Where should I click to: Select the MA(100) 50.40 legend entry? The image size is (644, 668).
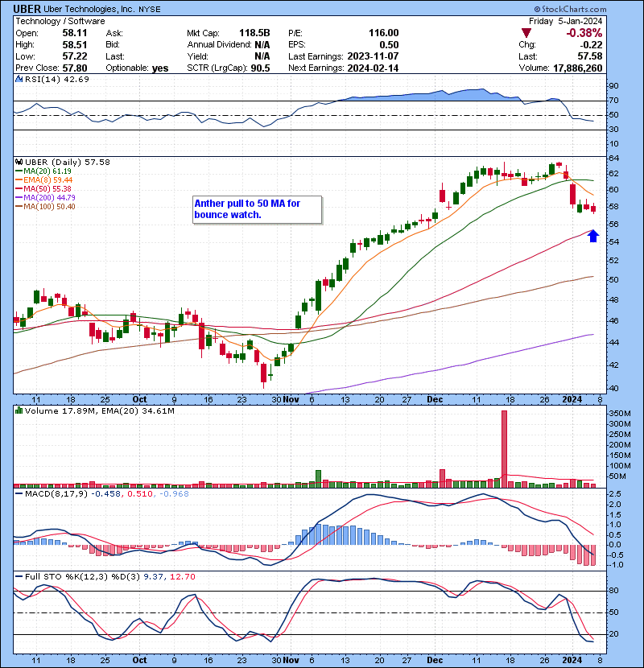[x=45, y=207]
